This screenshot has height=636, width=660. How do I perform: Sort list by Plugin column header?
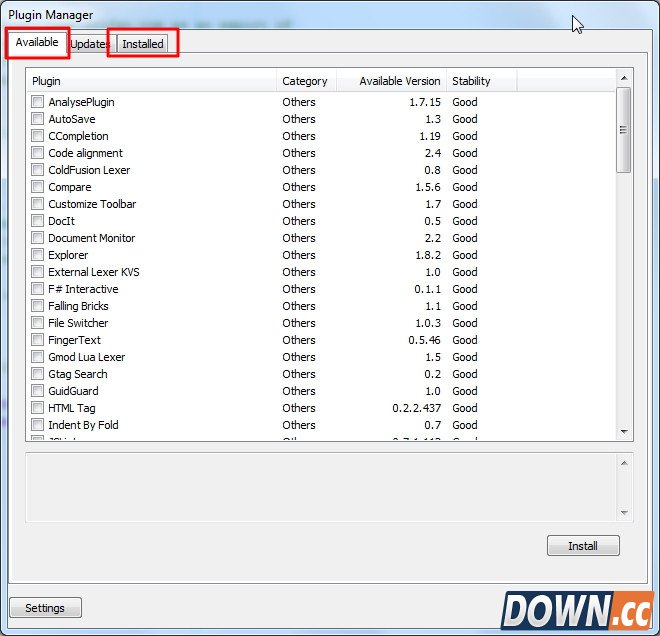click(x=150, y=81)
